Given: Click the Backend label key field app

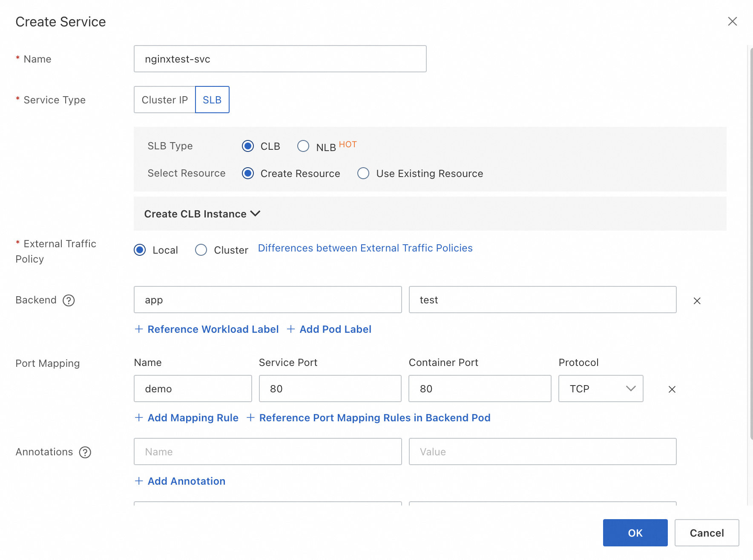Looking at the screenshot, I should (x=268, y=300).
